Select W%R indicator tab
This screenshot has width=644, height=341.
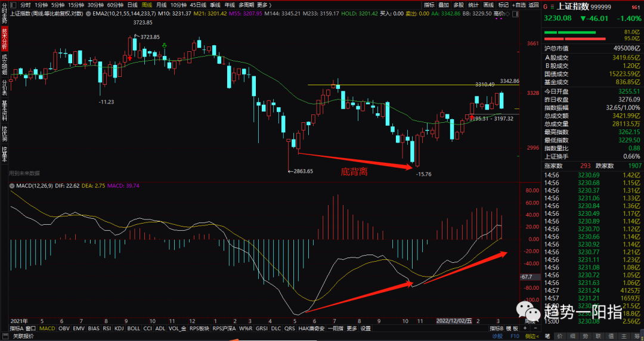(x=246, y=328)
